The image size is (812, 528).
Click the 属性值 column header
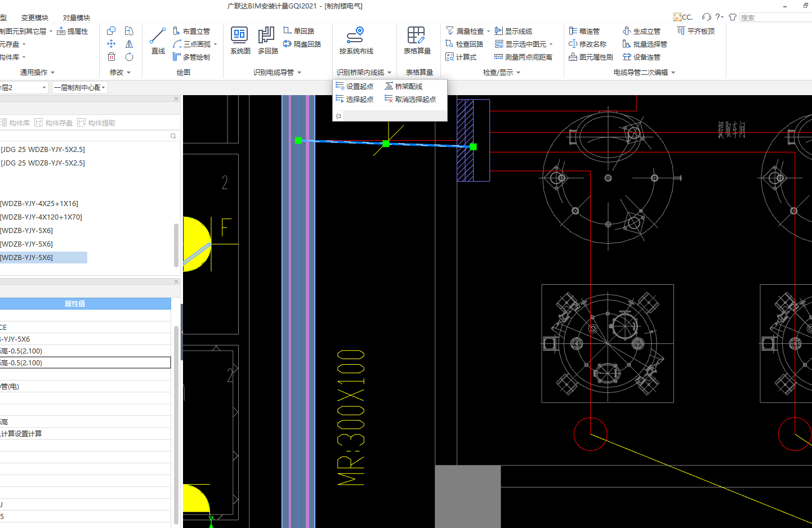pos(85,304)
